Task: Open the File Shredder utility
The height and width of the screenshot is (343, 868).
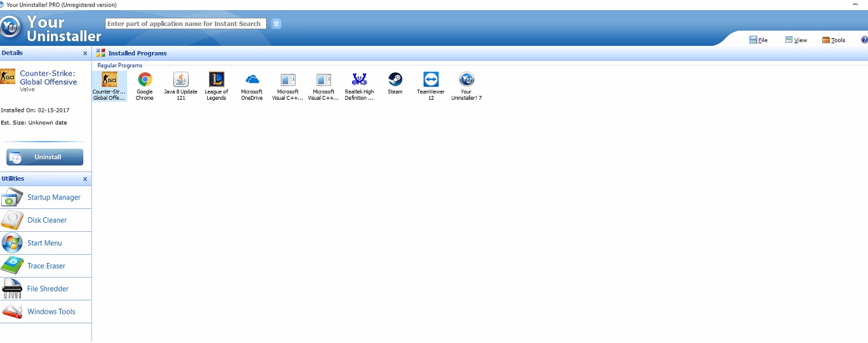Action: [x=46, y=289]
